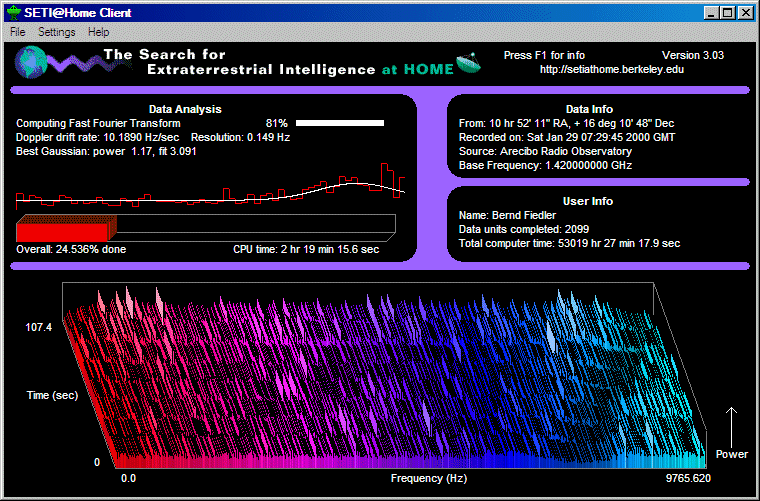Click the red overall progress bar
The width and height of the screenshot is (760, 501).
[x=66, y=229]
